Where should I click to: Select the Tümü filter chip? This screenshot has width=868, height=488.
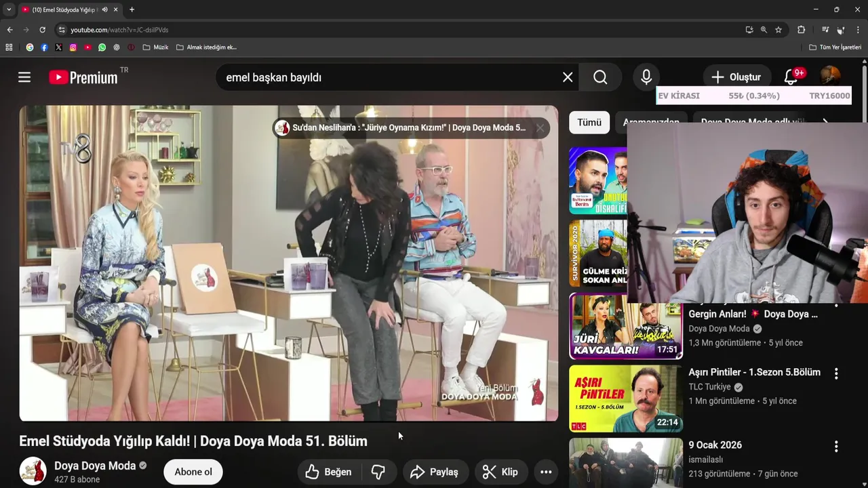point(589,123)
